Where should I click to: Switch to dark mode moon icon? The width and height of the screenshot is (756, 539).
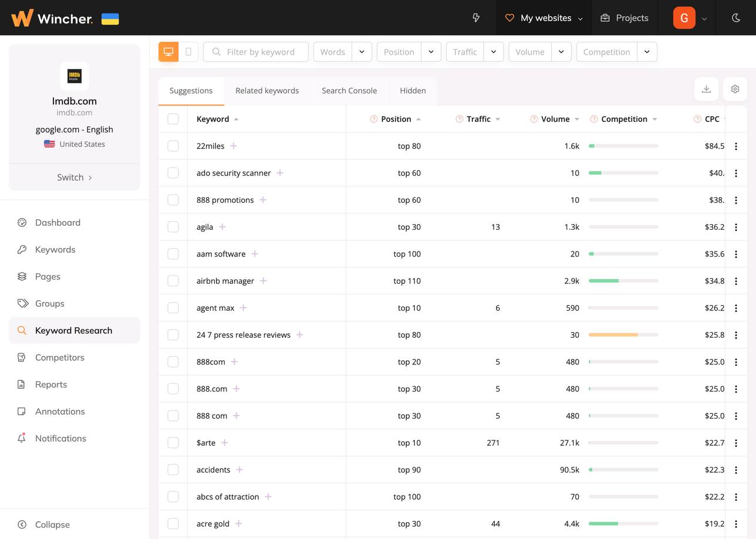point(736,18)
